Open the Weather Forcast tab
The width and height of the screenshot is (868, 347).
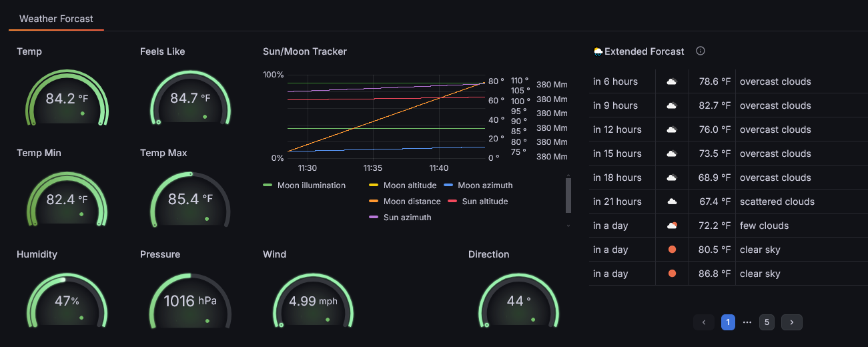click(56, 19)
